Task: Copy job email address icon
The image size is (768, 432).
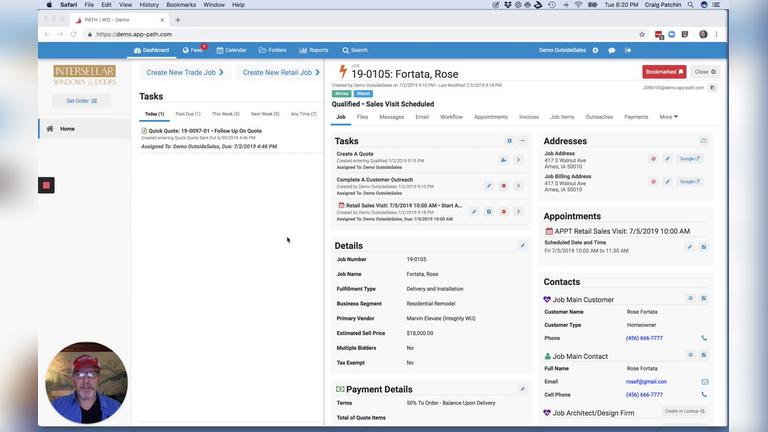Action: (x=713, y=88)
